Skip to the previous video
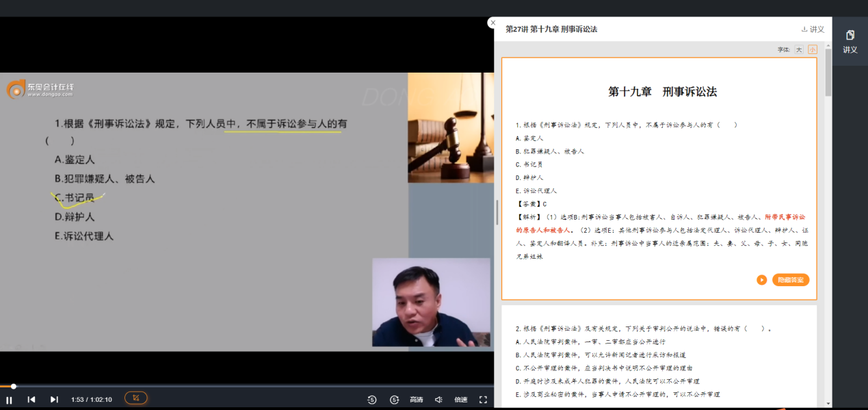Screen dimensions: 868x410 coord(31,400)
